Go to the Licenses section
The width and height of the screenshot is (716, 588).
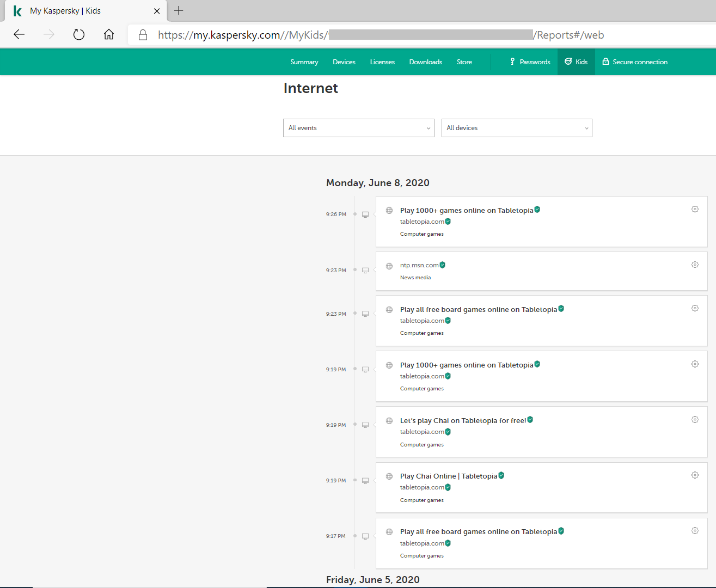coord(382,62)
